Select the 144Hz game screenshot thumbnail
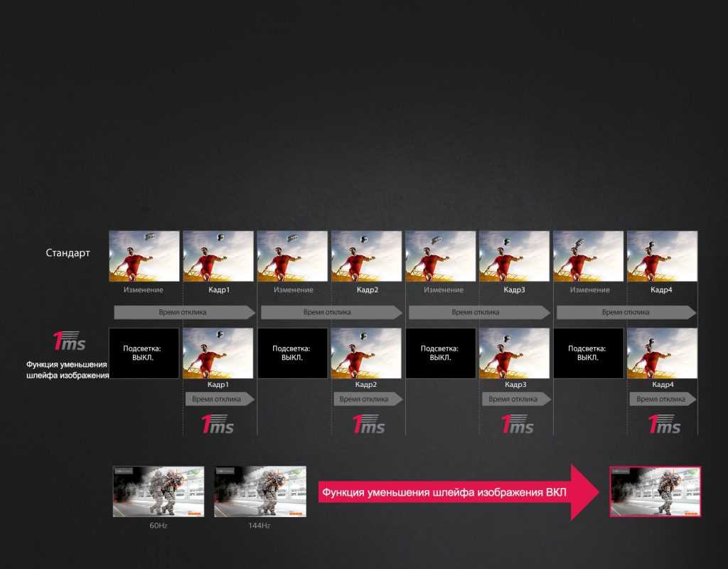The height and width of the screenshot is (569, 728). pos(260,491)
